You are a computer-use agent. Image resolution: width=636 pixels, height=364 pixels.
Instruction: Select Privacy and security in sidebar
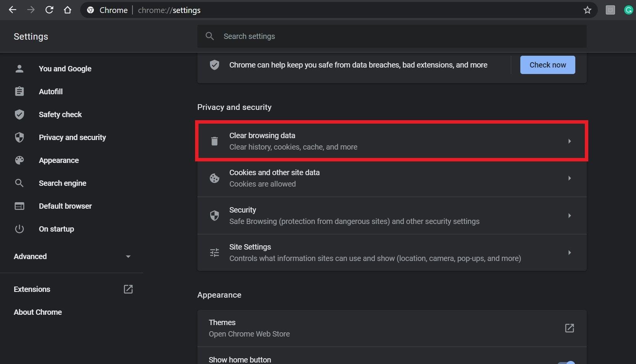72,137
